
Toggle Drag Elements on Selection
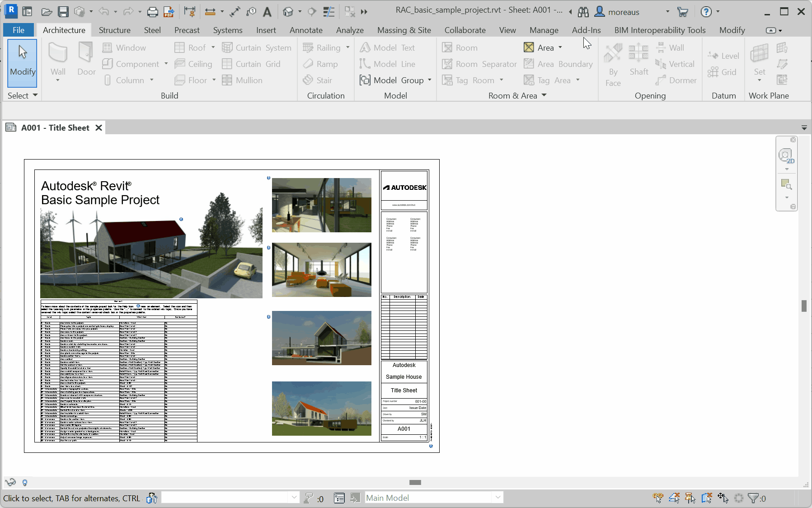coord(723,498)
